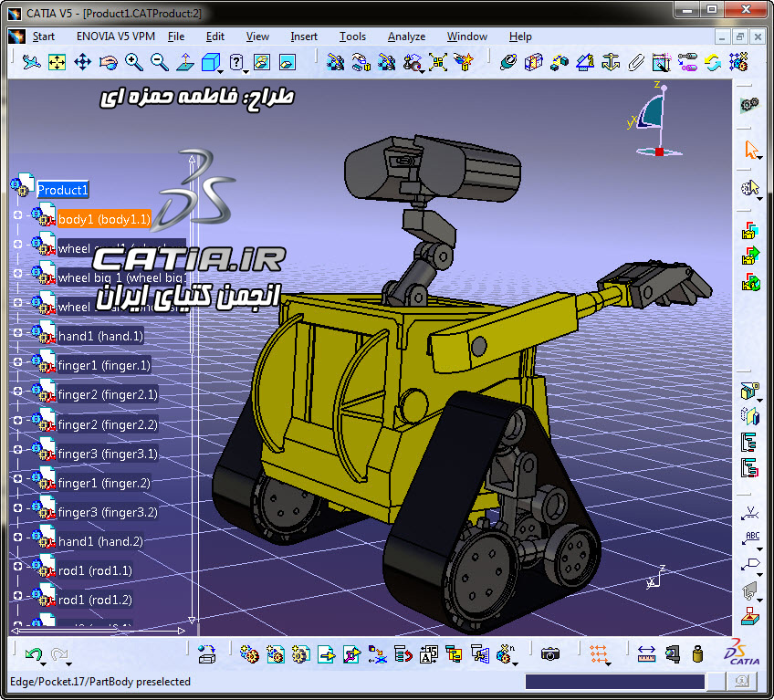Activate the Rotate view tool

coord(108,63)
